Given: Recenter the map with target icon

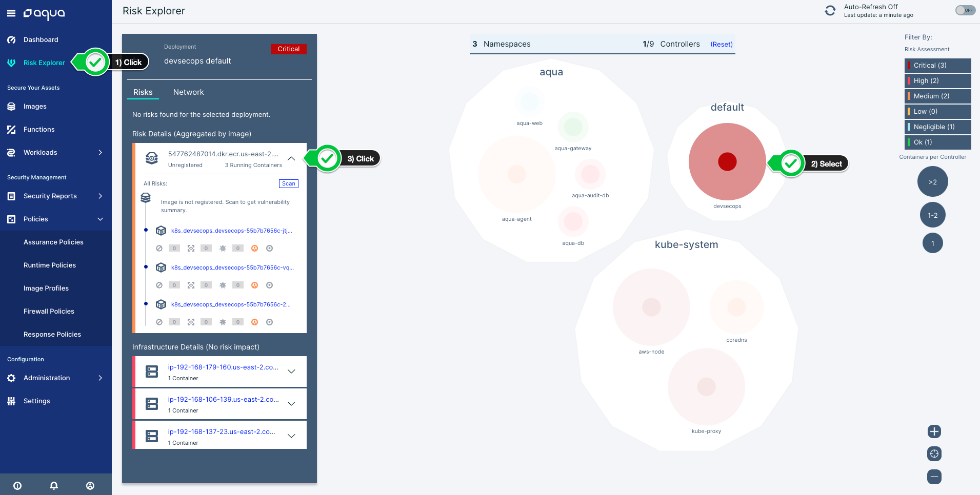Looking at the screenshot, I should [934, 453].
